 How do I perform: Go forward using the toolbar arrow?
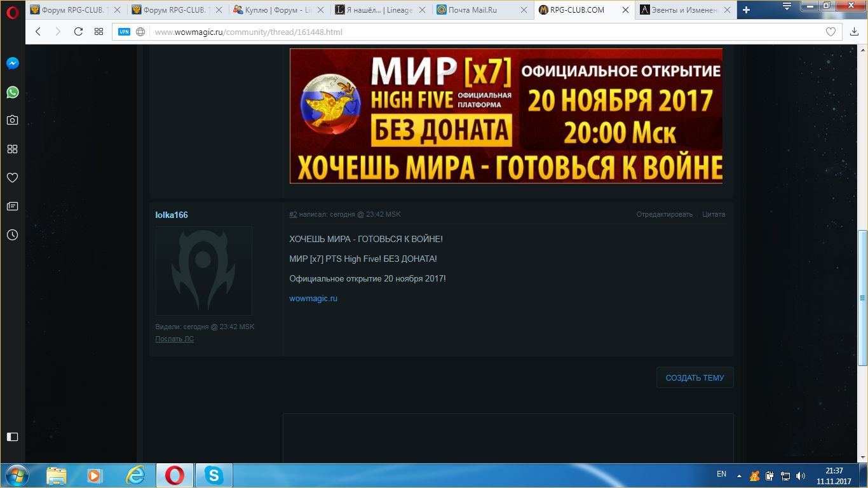pyautogui.click(x=58, y=32)
